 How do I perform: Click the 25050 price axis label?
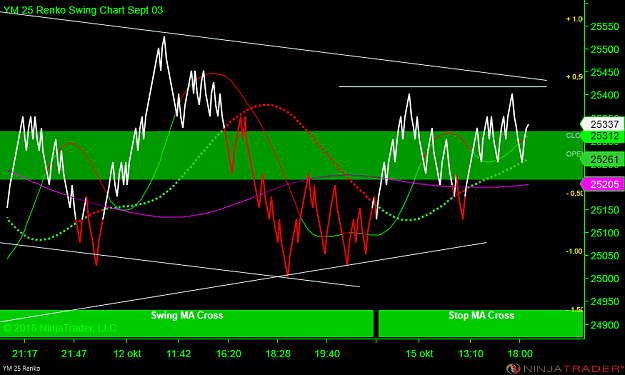coord(605,256)
